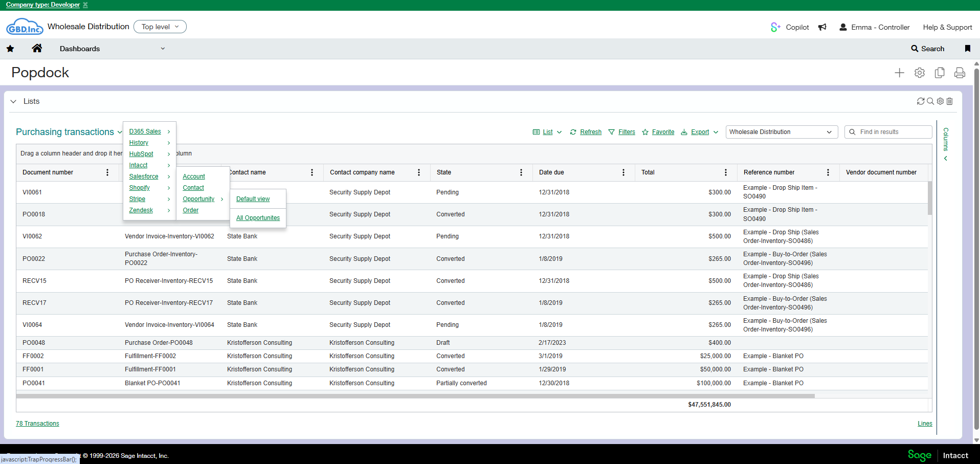This screenshot has width=980, height=464.
Task: Choose Zendesk in the connector menu
Action: [x=141, y=210]
